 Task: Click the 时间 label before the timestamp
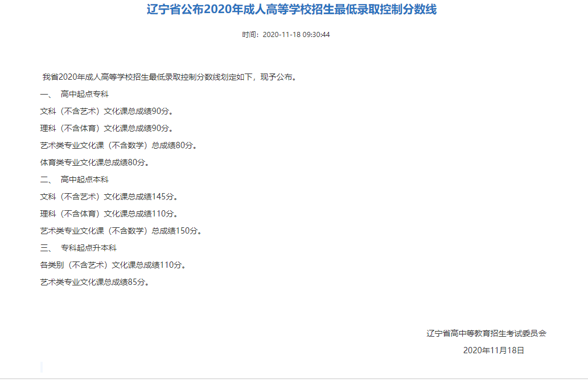coord(250,35)
